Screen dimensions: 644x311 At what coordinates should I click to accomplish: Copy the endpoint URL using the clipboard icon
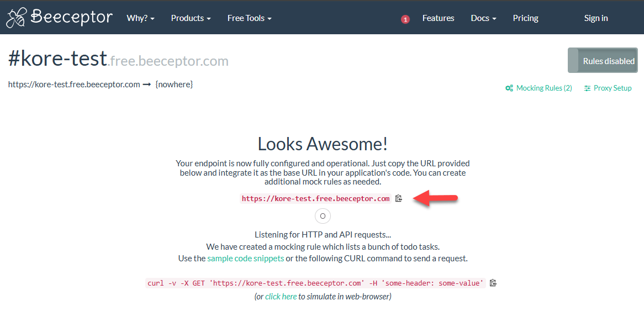point(399,198)
